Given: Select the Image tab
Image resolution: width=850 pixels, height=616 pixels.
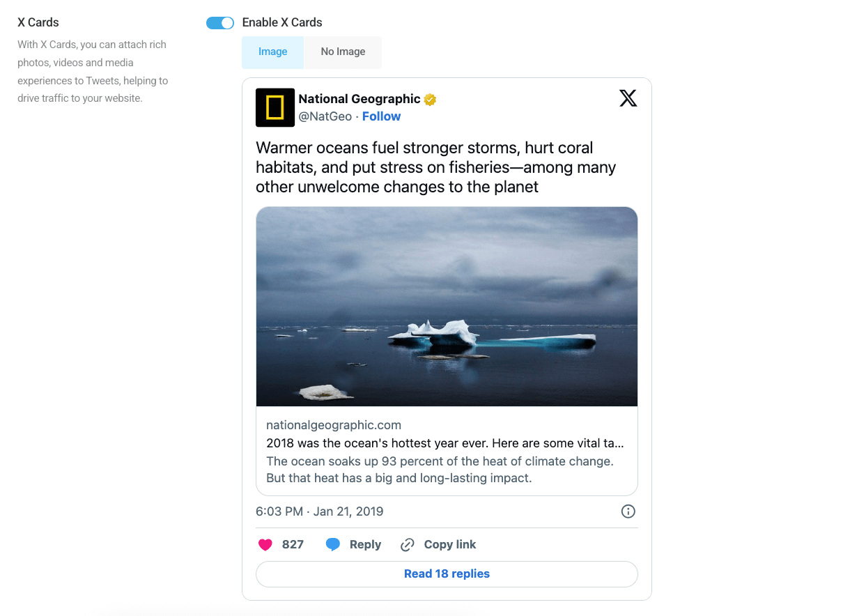Looking at the screenshot, I should tap(272, 52).
